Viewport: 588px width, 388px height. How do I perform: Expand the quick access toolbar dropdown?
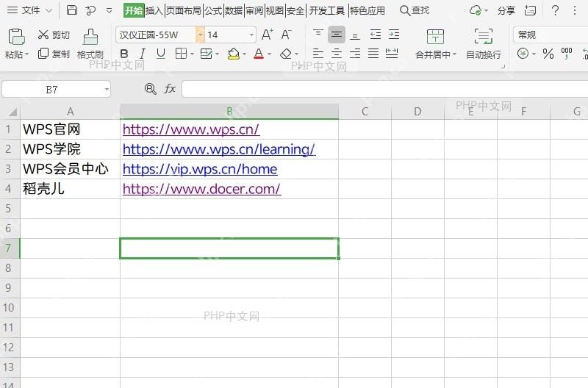click(x=109, y=10)
